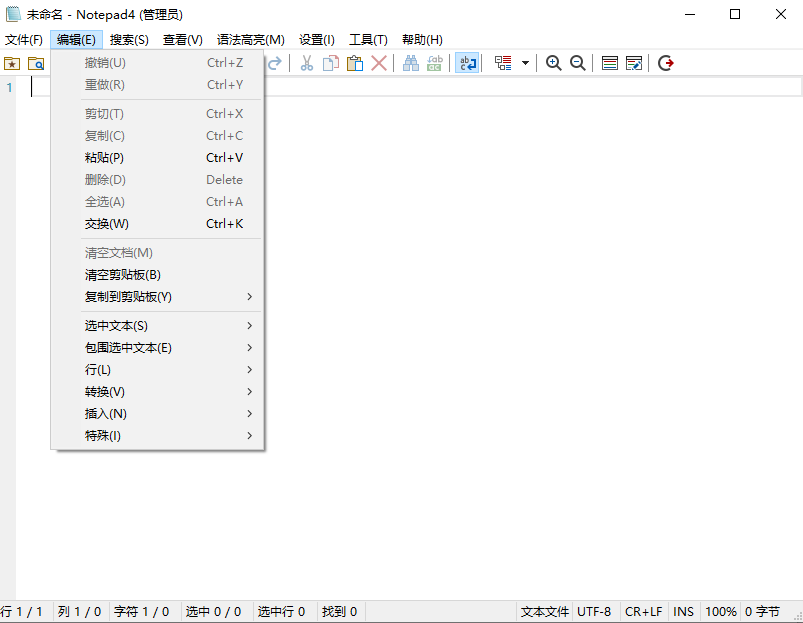Choose 交换(W) from the edit menu
803x623 pixels.
158,224
